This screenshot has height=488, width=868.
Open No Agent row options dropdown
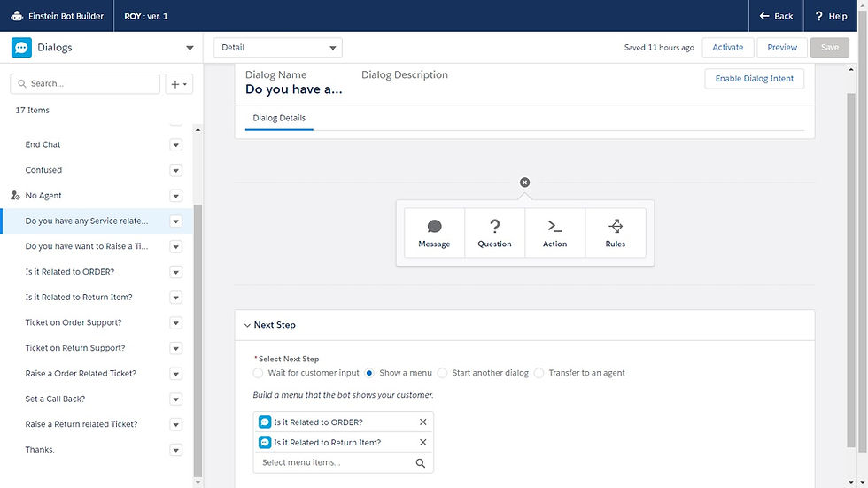point(176,196)
